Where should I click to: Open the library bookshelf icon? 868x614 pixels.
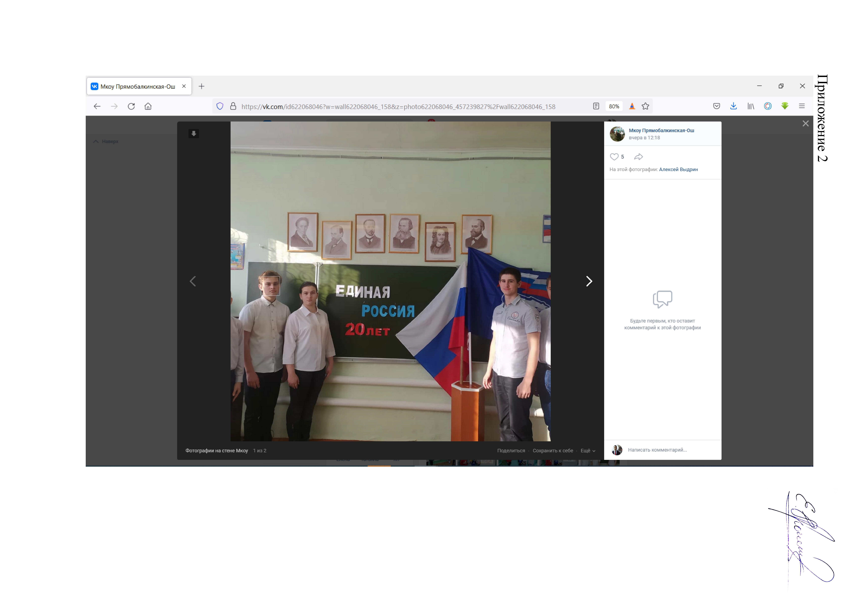(751, 106)
